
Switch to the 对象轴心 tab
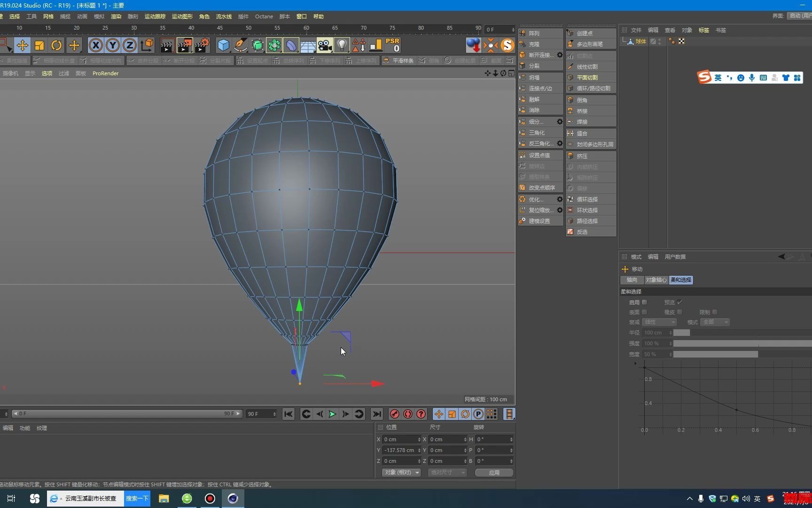coord(656,280)
